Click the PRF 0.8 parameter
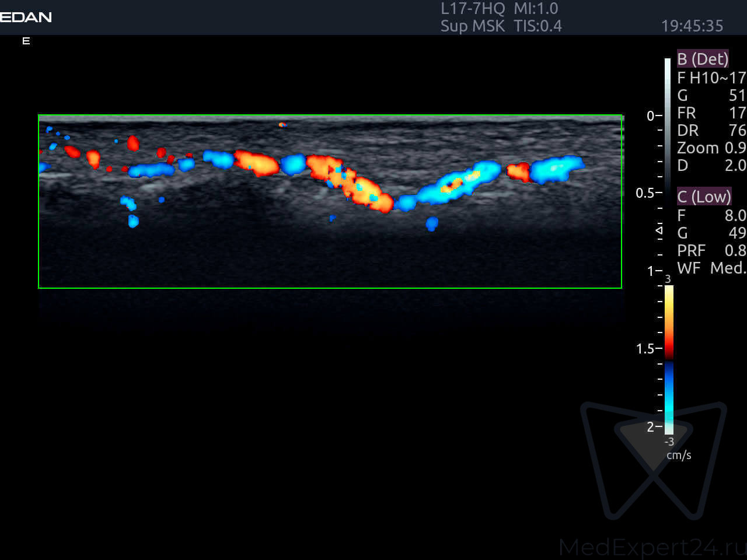 click(711, 251)
